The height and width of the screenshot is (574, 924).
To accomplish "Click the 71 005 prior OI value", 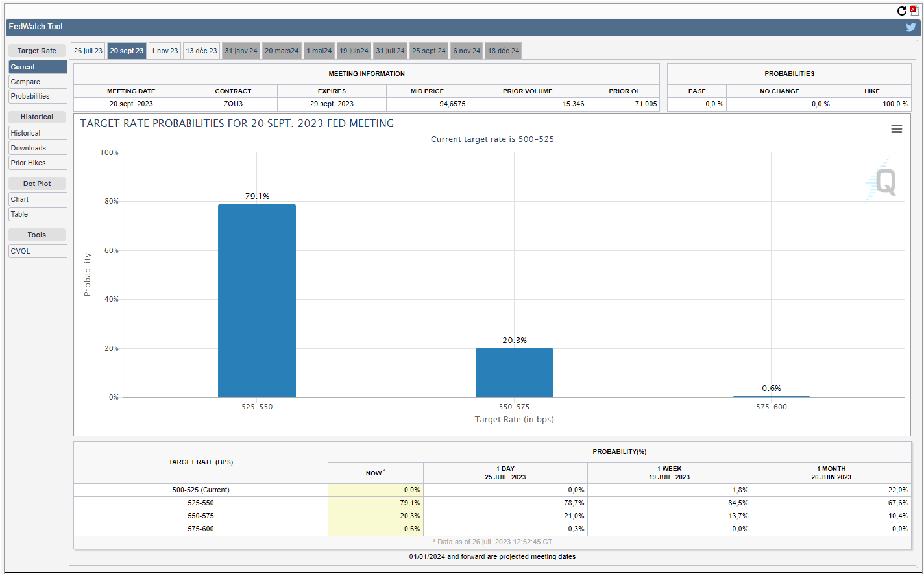I will point(646,104).
